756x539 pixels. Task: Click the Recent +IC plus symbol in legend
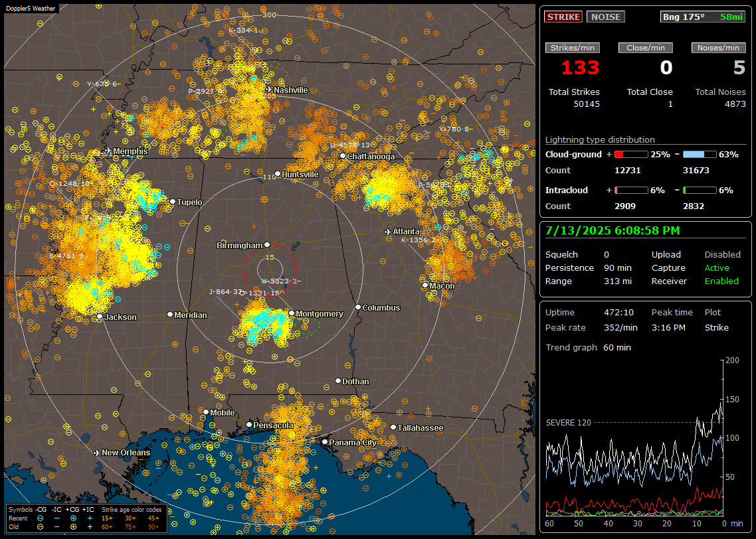pyautogui.click(x=90, y=518)
